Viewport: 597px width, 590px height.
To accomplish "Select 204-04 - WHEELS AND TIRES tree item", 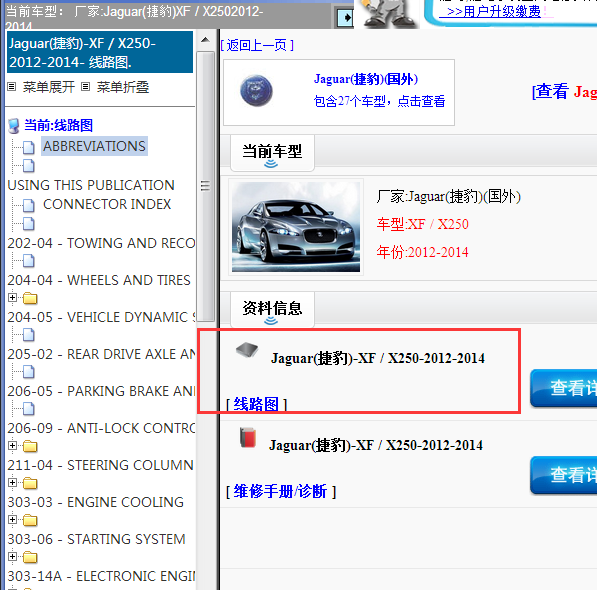I will click(x=99, y=281).
